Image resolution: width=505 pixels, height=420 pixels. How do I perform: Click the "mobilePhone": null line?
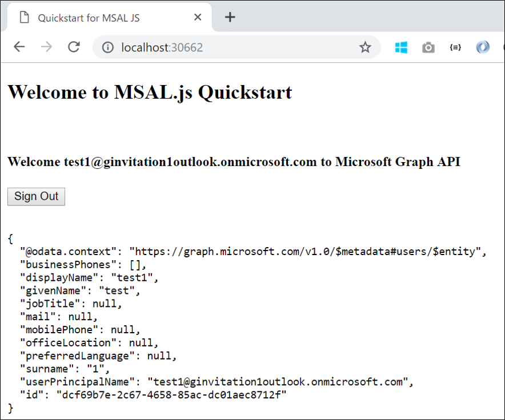coord(80,330)
